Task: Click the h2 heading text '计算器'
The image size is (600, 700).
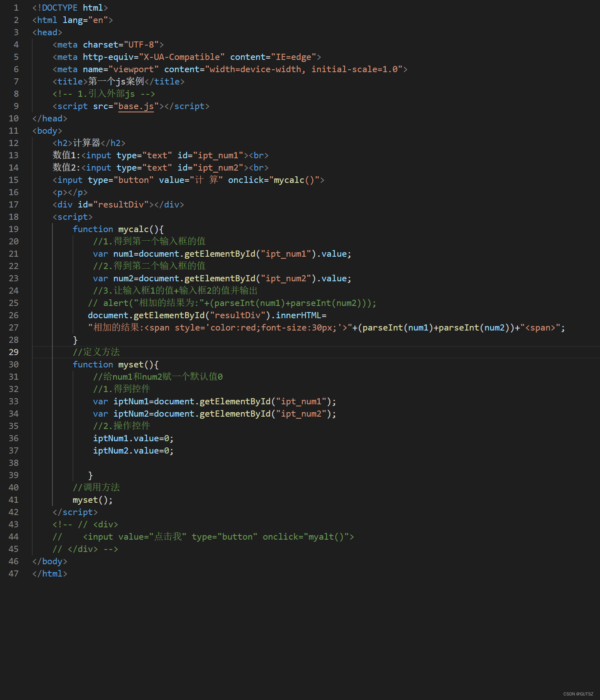Action: pos(87,143)
